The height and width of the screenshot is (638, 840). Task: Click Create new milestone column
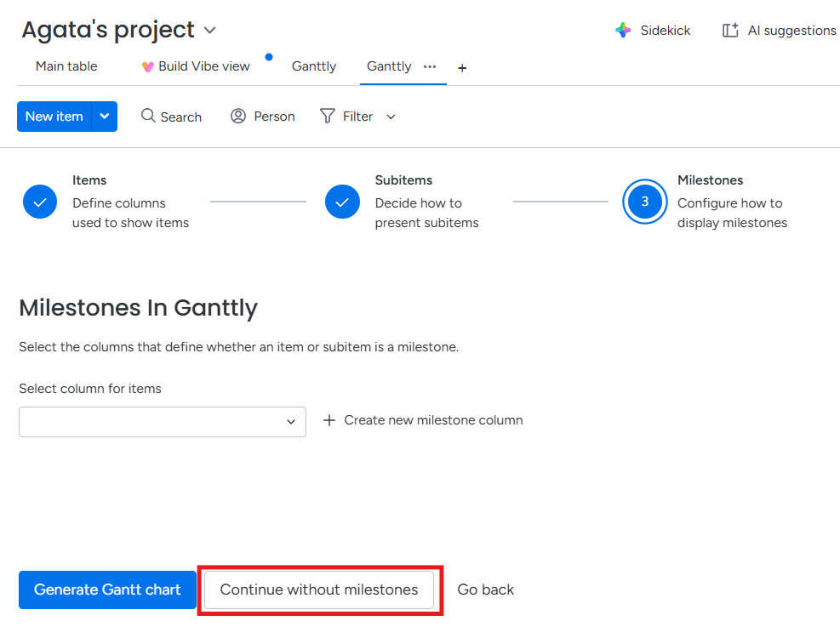point(423,420)
